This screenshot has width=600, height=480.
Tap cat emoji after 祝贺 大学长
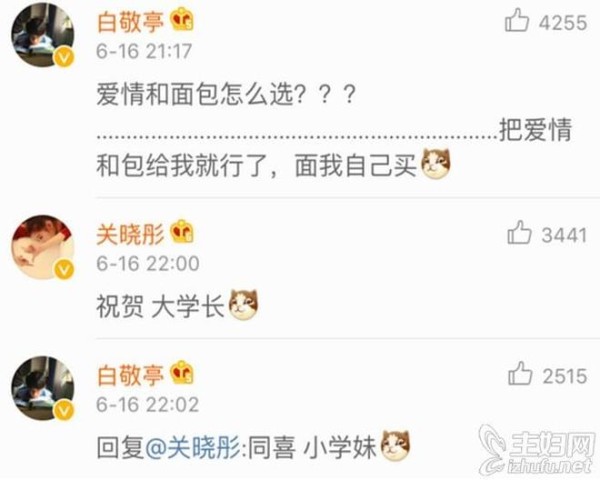click(243, 305)
